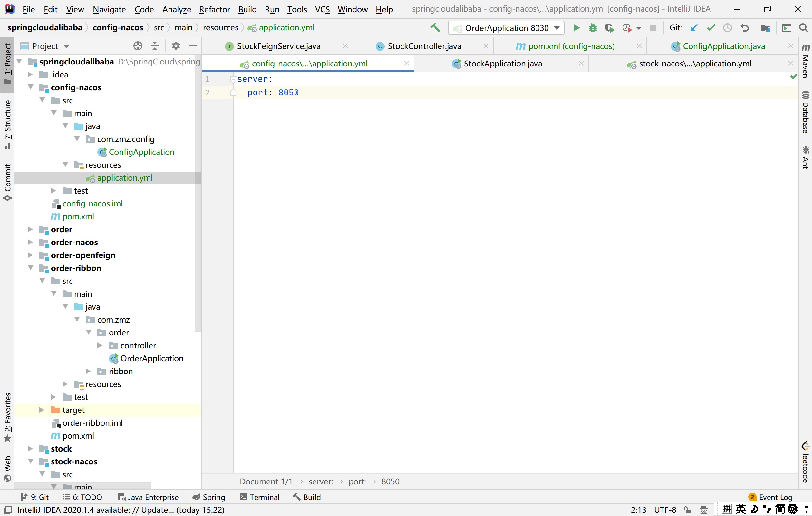The height and width of the screenshot is (516, 812).
Task: Expand the order-nacos module
Action: [30, 242]
